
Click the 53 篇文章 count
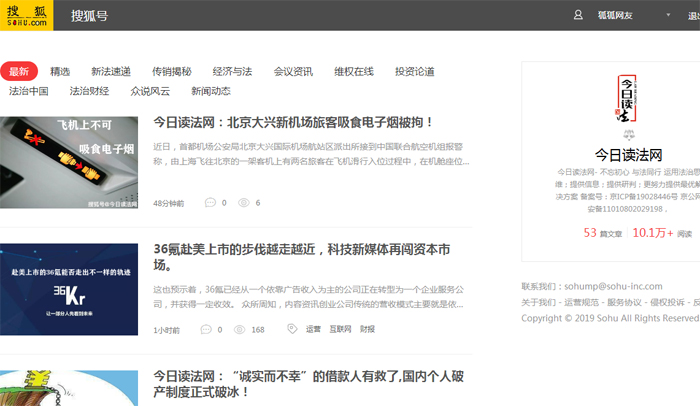603,233
